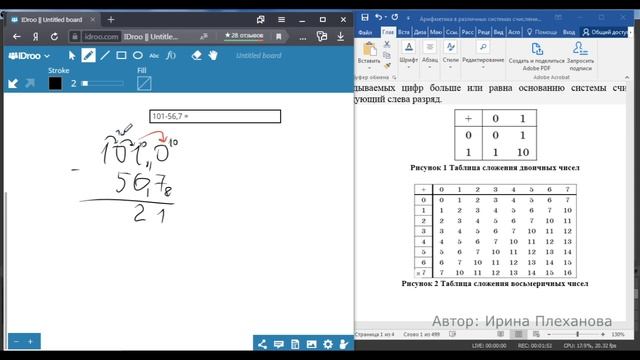The width and height of the screenshot is (640, 360).
Task: Open the f() formula tool
Action: [x=171, y=56]
